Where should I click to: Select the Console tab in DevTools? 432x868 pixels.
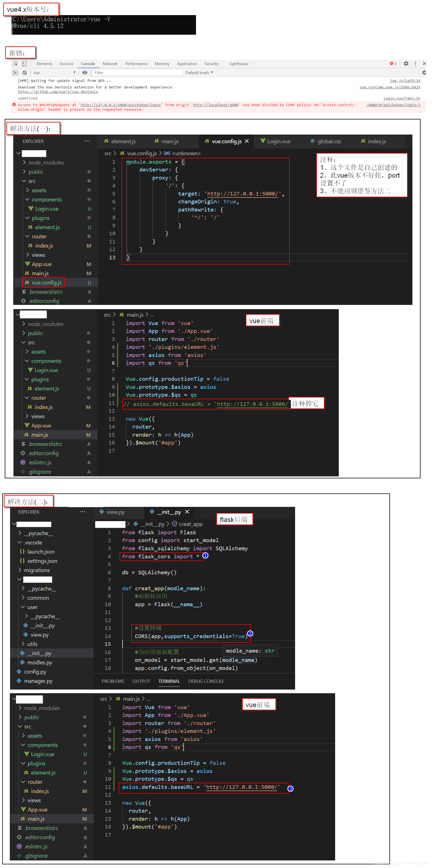pyautogui.click(x=88, y=64)
